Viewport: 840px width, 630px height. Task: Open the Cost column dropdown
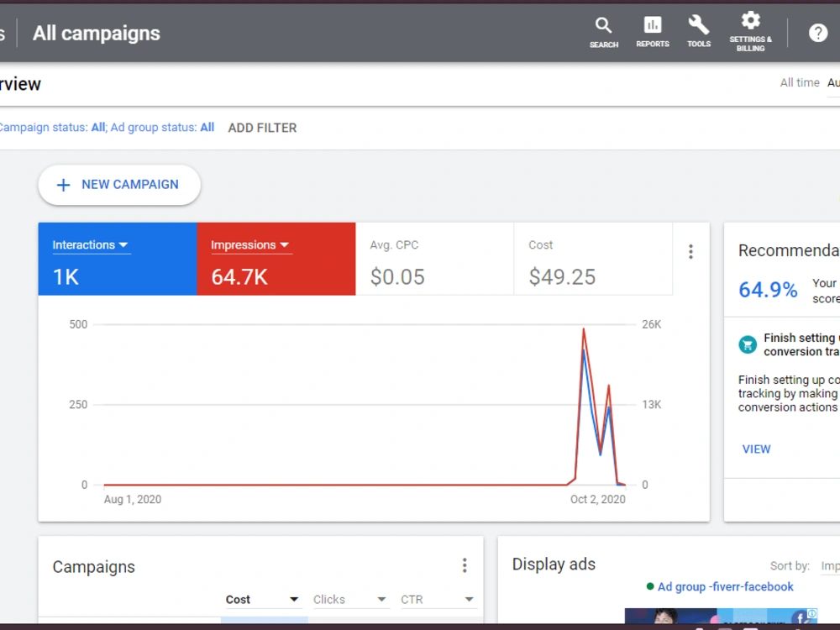click(262, 600)
